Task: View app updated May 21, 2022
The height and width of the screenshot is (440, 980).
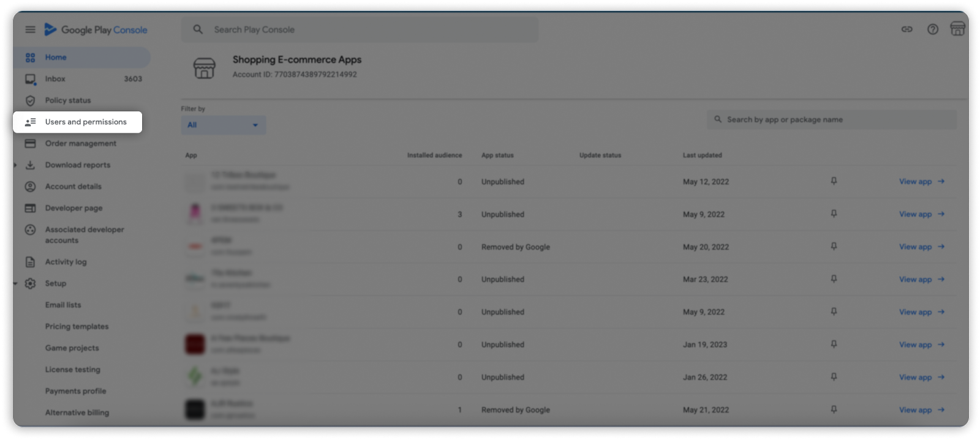Action: [922, 410]
